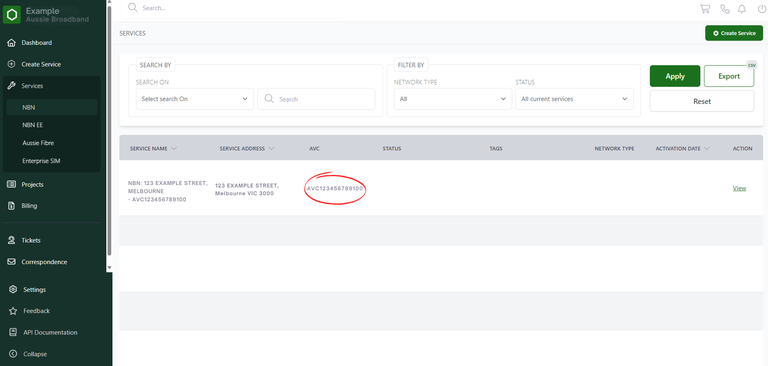Screen dimensions: 768x366
Task: Click the Tags column header
Action: click(x=496, y=148)
